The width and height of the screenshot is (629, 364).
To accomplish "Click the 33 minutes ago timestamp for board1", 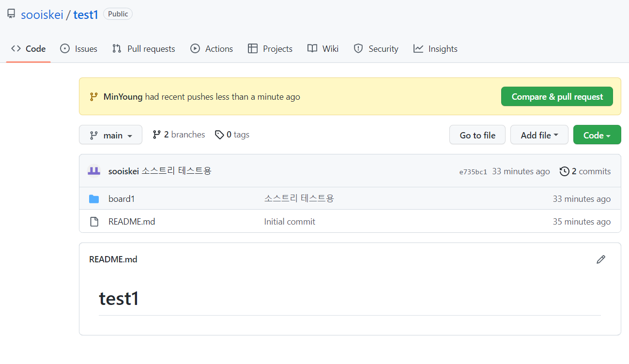I will click(582, 199).
